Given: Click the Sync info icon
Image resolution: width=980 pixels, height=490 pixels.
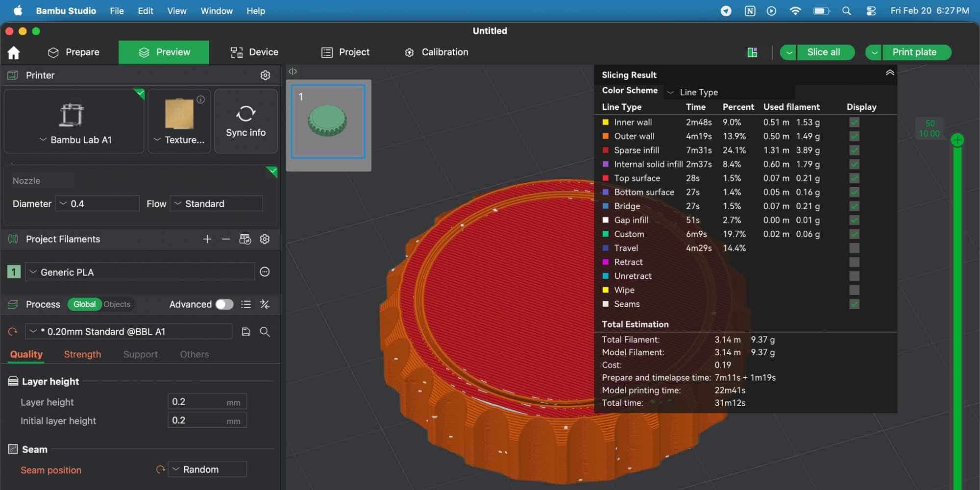Looking at the screenshot, I should pos(245,114).
